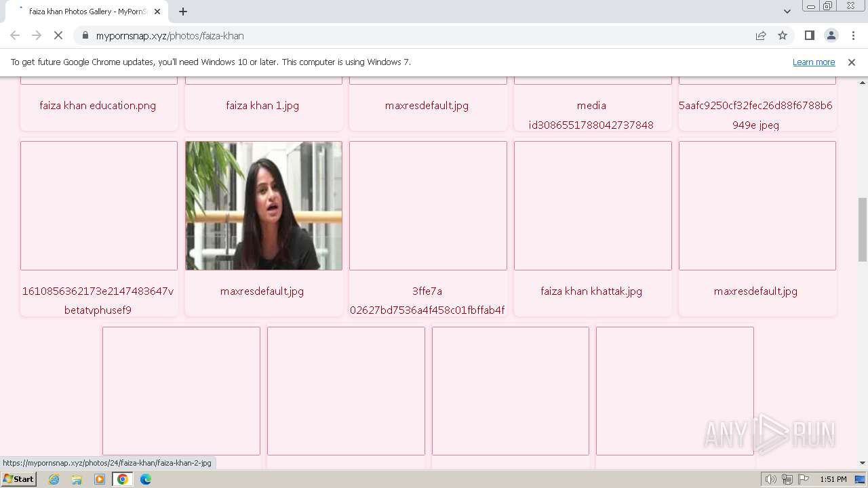Launch Internet Explorer from taskbar

[54, 479]
